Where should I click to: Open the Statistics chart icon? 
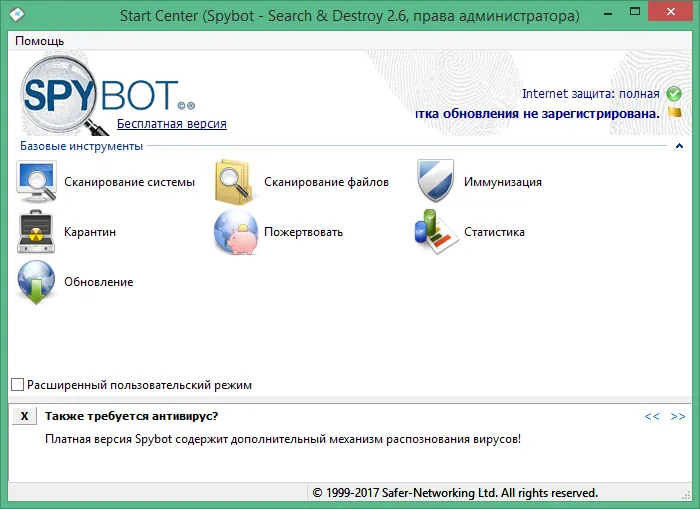tap(436, 232)
